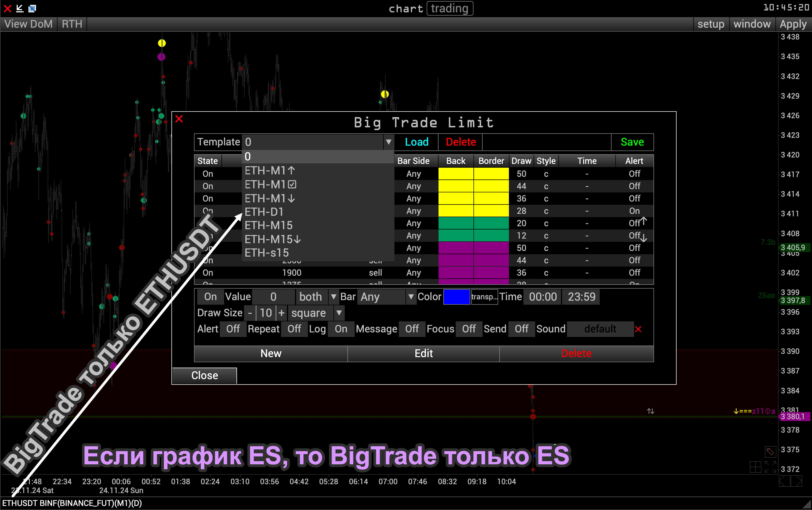
Task: Click the green Border swatch in the Draw 20 row
Action: (x=491, y=223)
